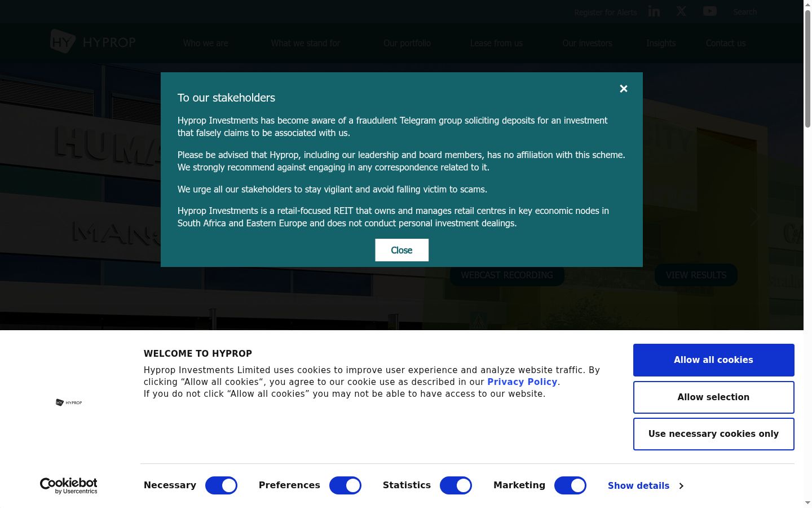Open Hyprop X (Twitter) icon
The width and height of the screenshot is (812, 508).
point(682,11)
